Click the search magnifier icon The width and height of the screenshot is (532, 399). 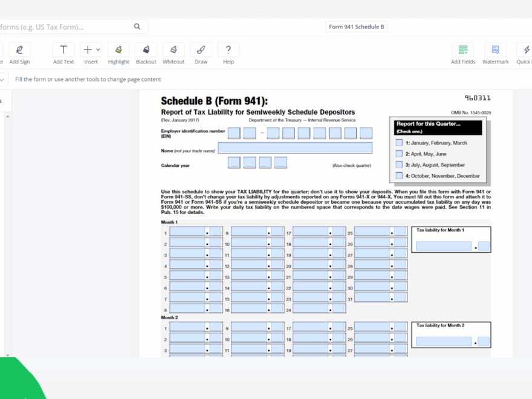pyautogui.click(x=137, y=27)
